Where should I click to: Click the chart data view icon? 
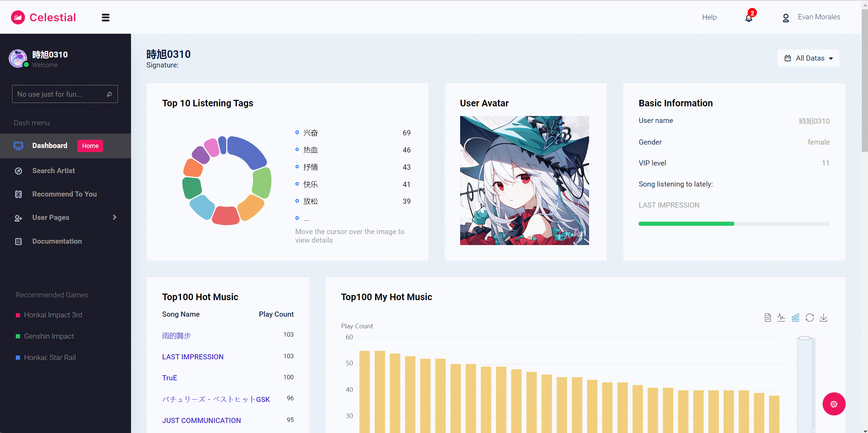768,317
